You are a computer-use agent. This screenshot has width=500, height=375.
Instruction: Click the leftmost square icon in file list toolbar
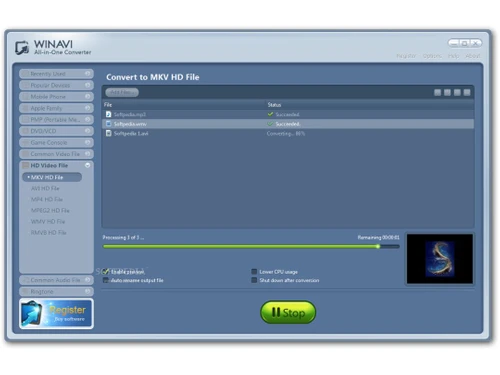437,92
